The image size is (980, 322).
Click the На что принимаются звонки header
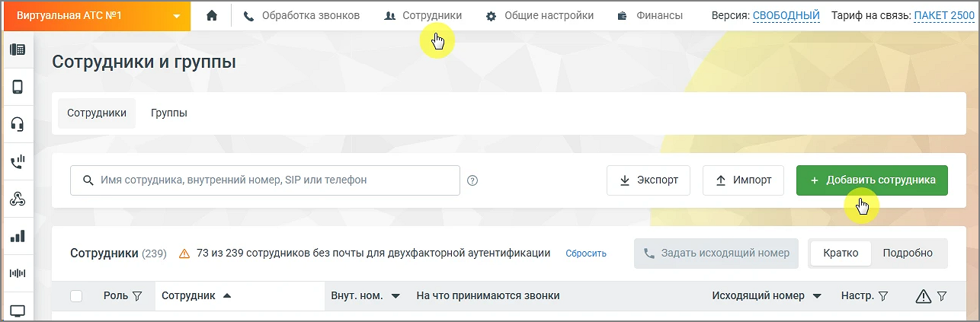[488, 295]
